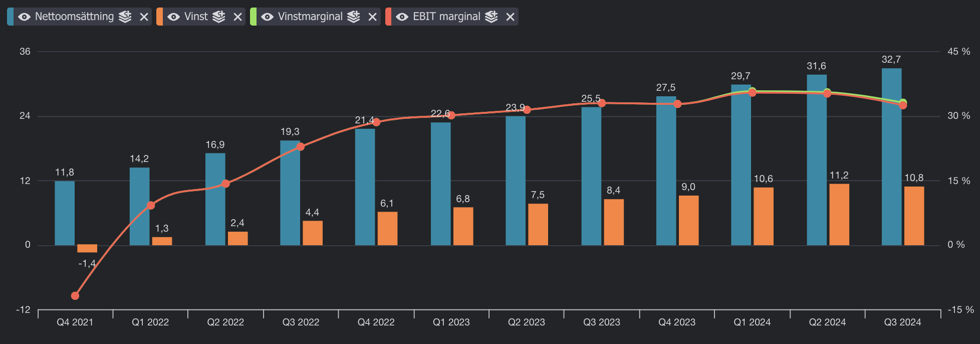Screen dimensions: 980x344
Task: Toggle the Vinstmarginal eye icon
Action: [268, 17]
